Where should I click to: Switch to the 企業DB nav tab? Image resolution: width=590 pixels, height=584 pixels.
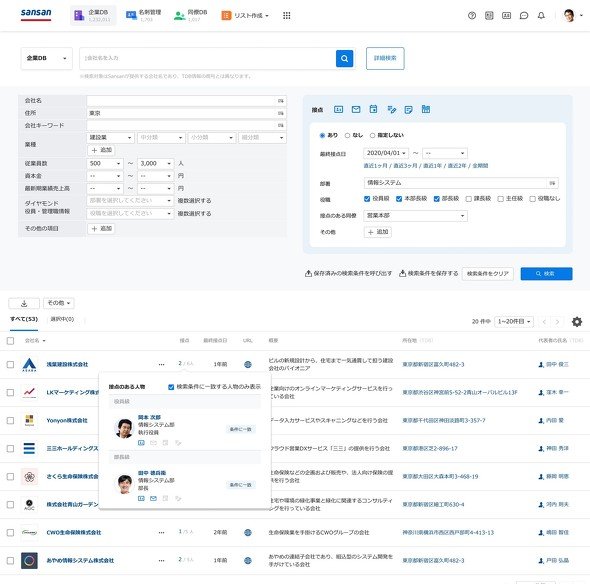click(93, 15)
